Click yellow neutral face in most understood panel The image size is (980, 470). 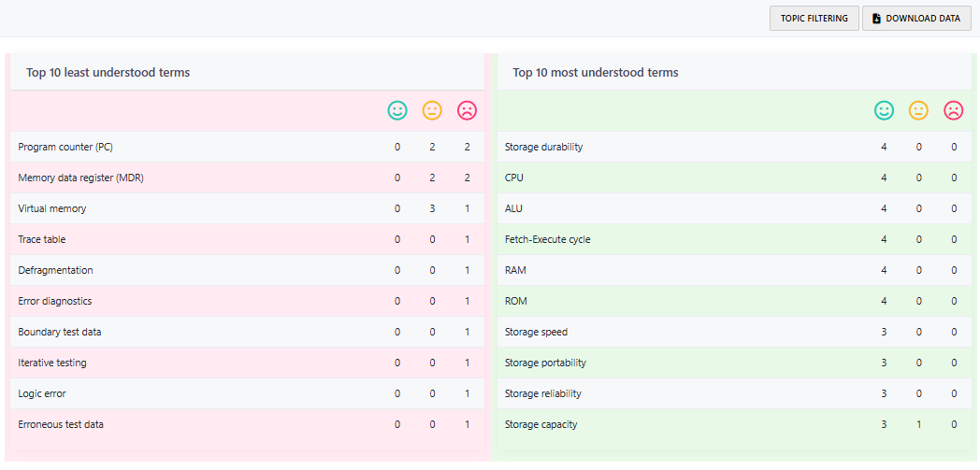point(918,110)
